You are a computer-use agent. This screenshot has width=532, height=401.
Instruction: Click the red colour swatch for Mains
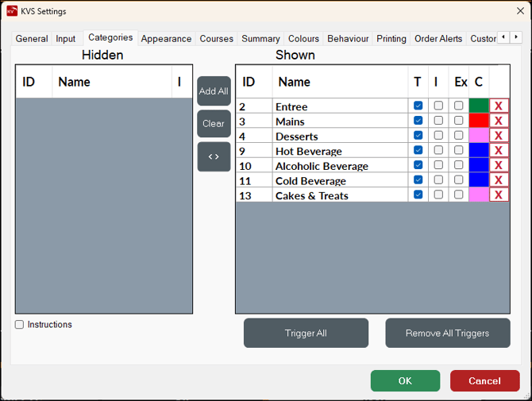coord(479,121)
